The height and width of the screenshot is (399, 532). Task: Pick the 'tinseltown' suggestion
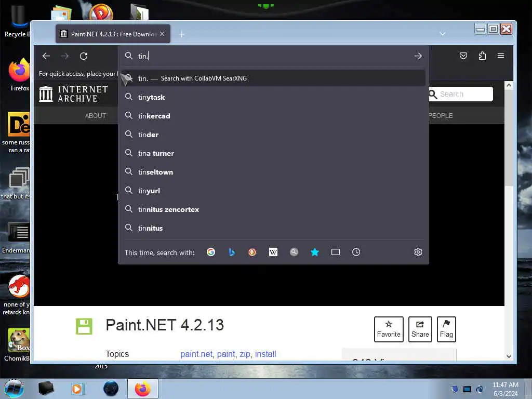273,172
